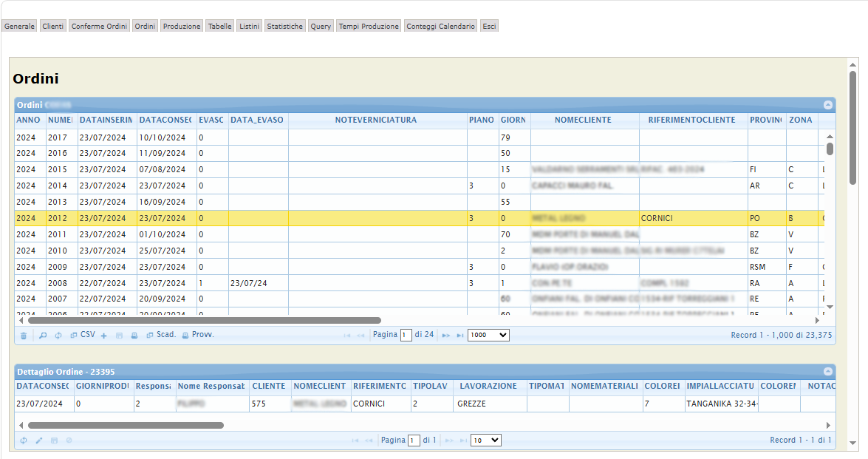Open the Ordini menu item
Viewport: 868px width, 459px height.
(x=145, y=26)
